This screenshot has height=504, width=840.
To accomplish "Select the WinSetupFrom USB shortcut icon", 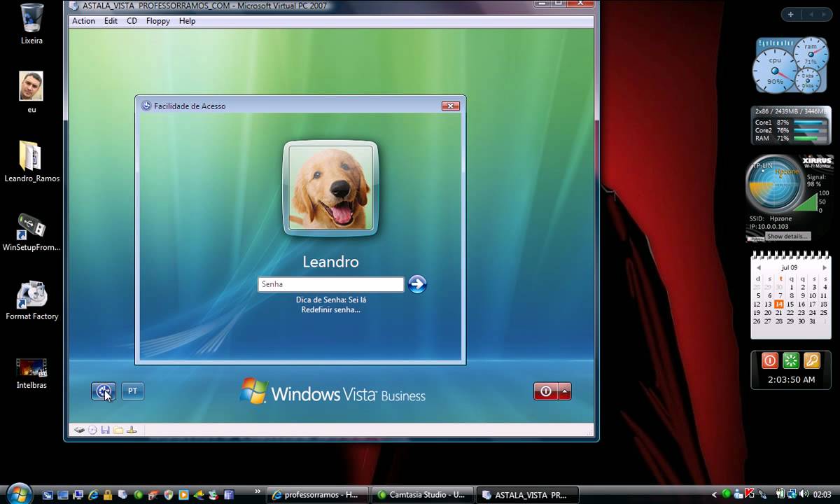I will point(31,231).
